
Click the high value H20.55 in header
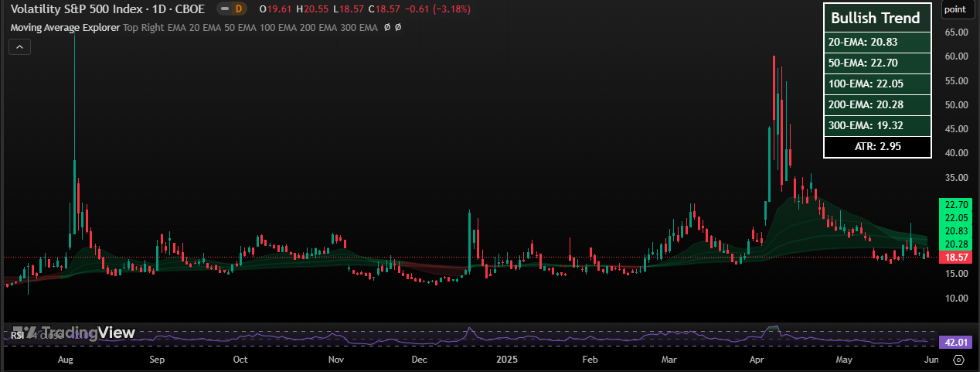311,9
